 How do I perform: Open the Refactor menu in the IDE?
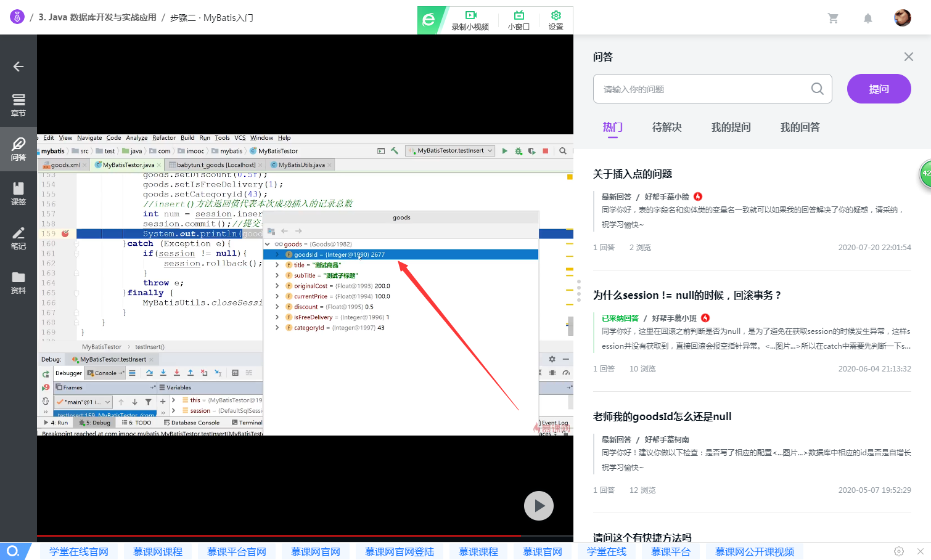164,138
